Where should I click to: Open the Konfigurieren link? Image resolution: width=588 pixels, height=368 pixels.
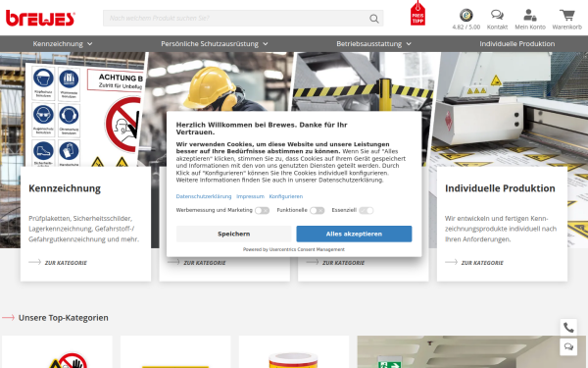coord(286,196)
